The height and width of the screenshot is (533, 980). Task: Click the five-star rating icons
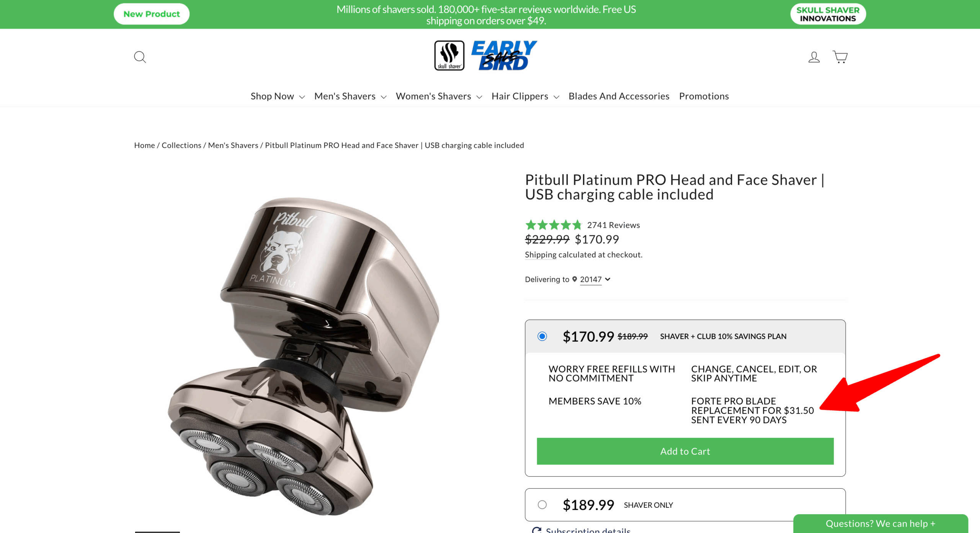click(554, 225)
